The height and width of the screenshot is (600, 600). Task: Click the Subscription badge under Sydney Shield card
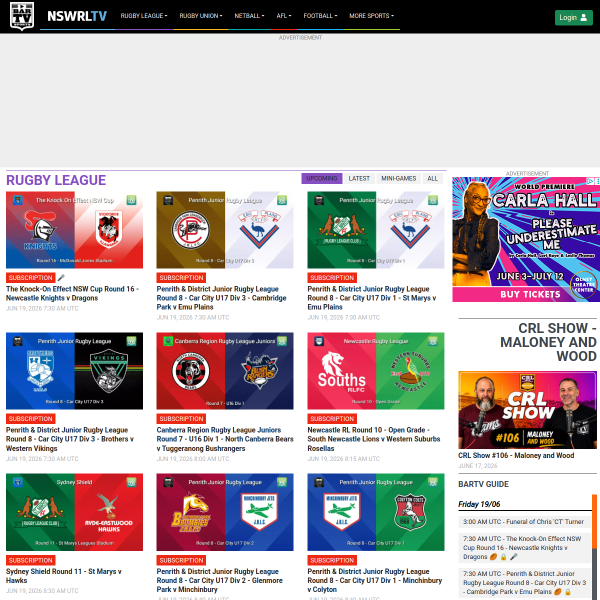click(31, 560)
